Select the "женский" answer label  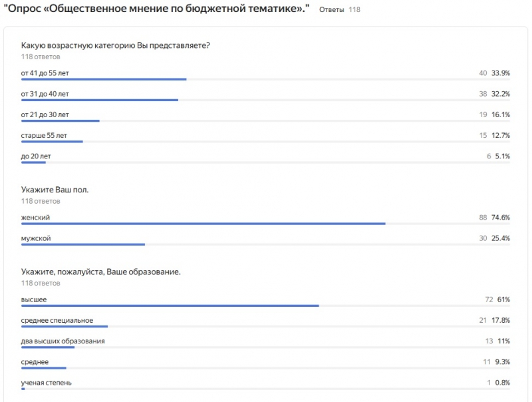[x=35, y=218]
